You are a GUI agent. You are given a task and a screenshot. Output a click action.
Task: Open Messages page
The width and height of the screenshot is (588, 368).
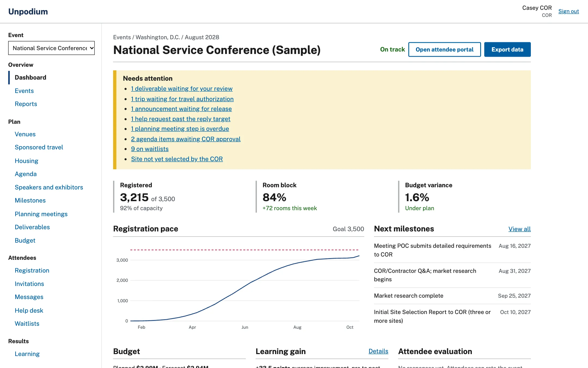29,297
